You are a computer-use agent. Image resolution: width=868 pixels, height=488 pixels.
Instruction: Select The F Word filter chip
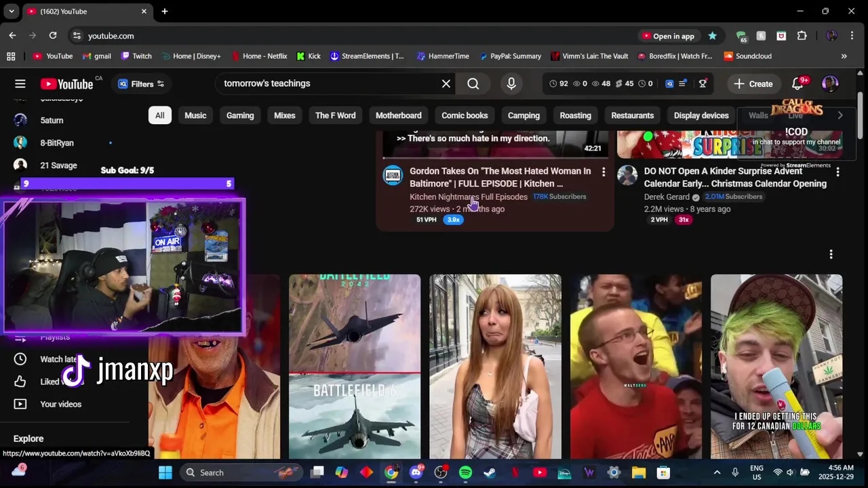(335, 115)
